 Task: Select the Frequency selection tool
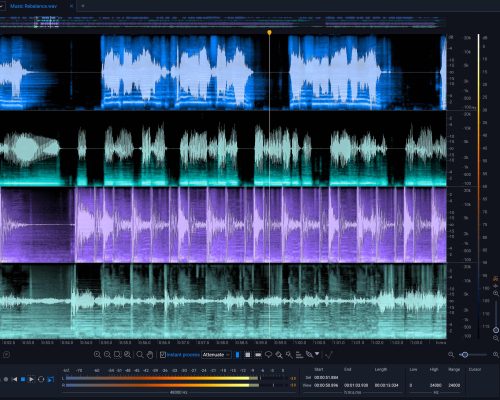click(x=258, y=355)
